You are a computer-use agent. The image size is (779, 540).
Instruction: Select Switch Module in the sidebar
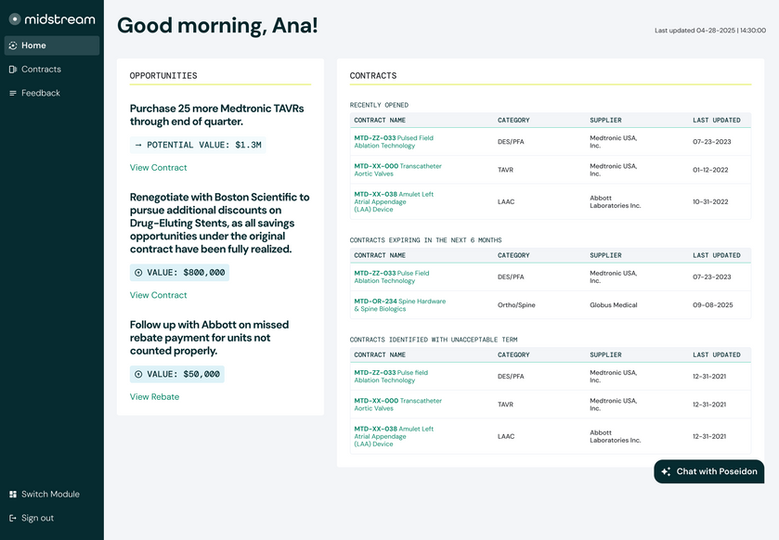tap(52, 494)
